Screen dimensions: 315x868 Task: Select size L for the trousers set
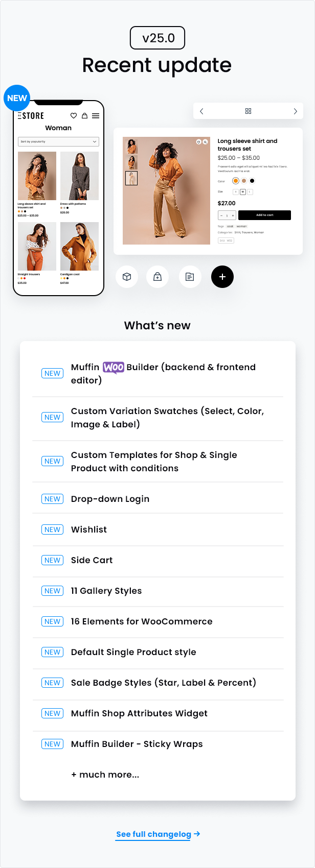(250, 191)
